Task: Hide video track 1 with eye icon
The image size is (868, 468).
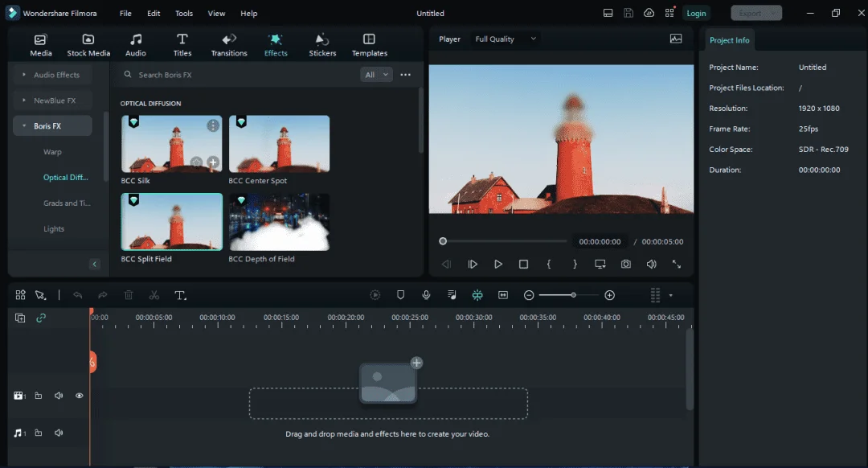Action: coord(79,396)
